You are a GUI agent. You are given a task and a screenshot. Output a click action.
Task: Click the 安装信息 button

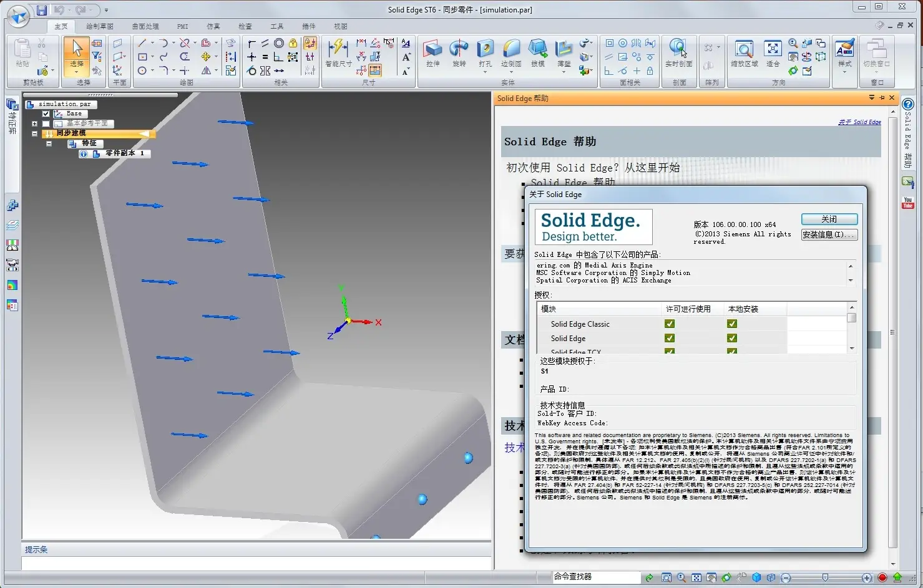(829, 235)
